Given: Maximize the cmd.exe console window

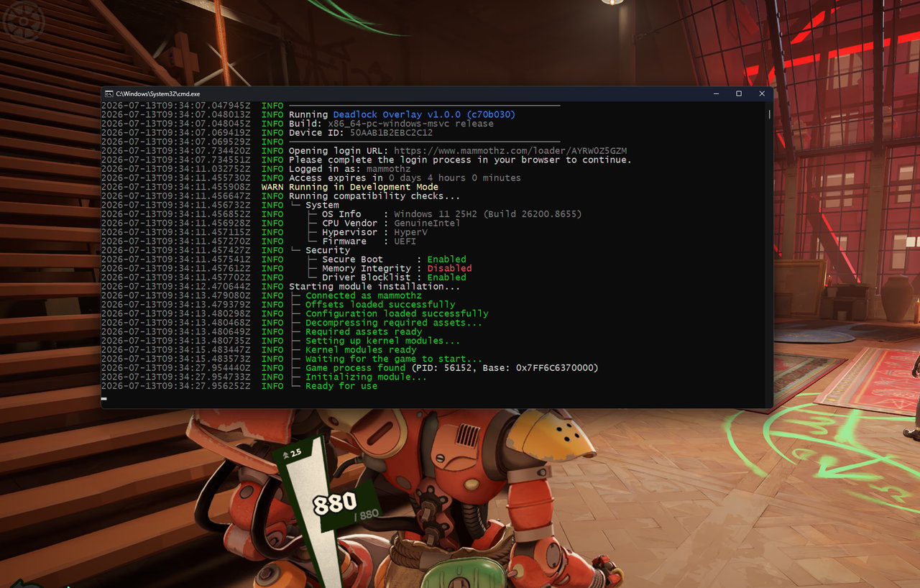Looking at the screenshot, I should pos(739,93).
